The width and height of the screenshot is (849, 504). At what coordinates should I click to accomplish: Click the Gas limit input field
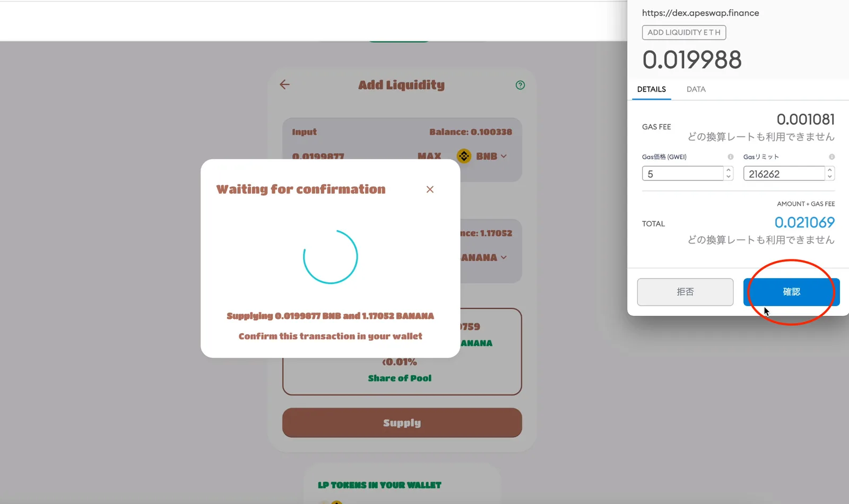[x=784, y=173]
